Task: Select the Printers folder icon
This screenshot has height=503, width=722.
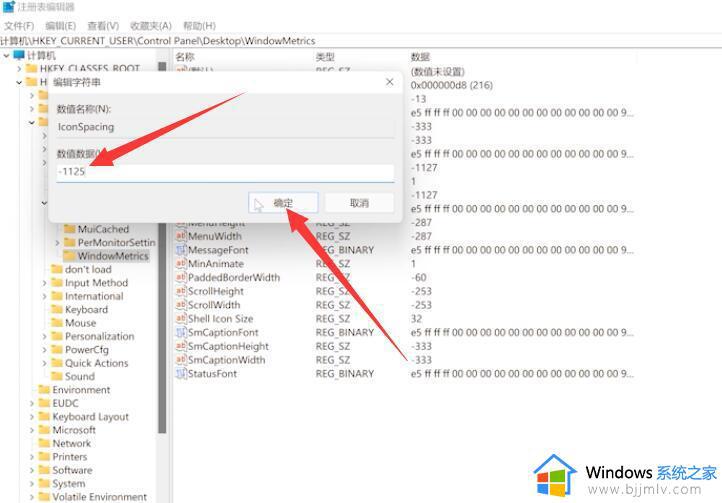Action: pyautogui.click(x=44, y=456)
